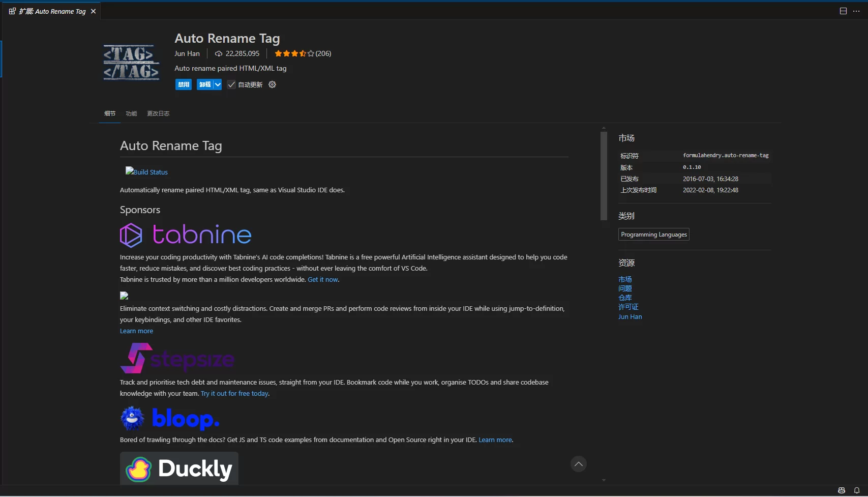Click the Sponsors heading
Image resolution: width=868 pixels, height=497 pixels.
tap(140, 210)
